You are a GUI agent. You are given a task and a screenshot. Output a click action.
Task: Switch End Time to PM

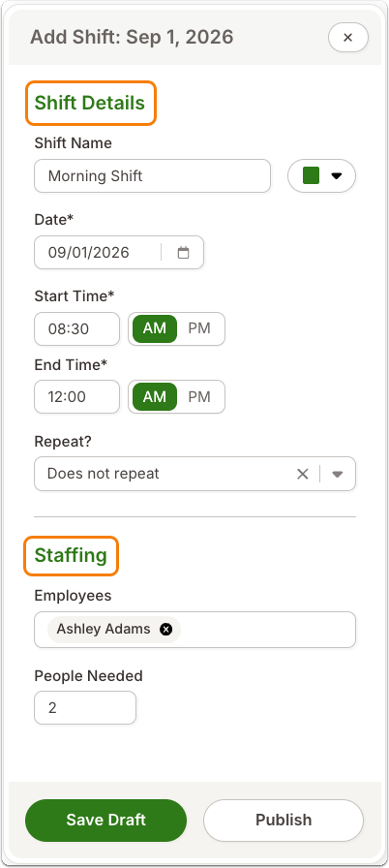click(x=199, y=397)
